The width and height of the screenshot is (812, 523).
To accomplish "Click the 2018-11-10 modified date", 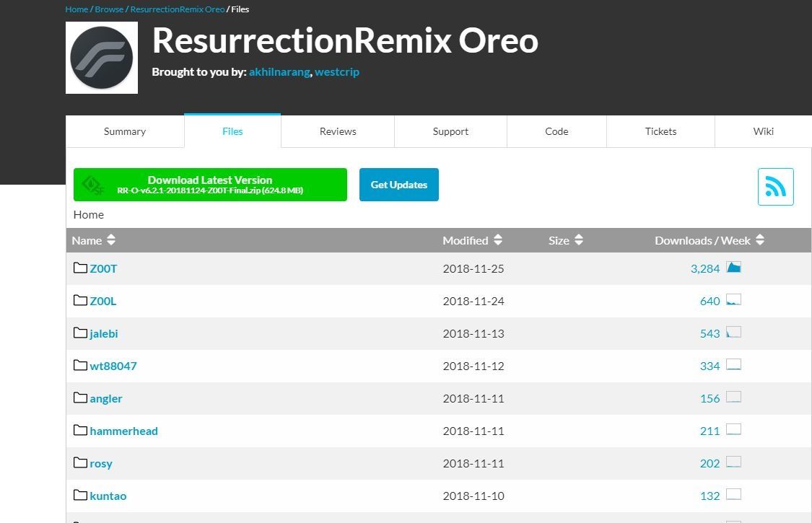I will coord(473,496).
